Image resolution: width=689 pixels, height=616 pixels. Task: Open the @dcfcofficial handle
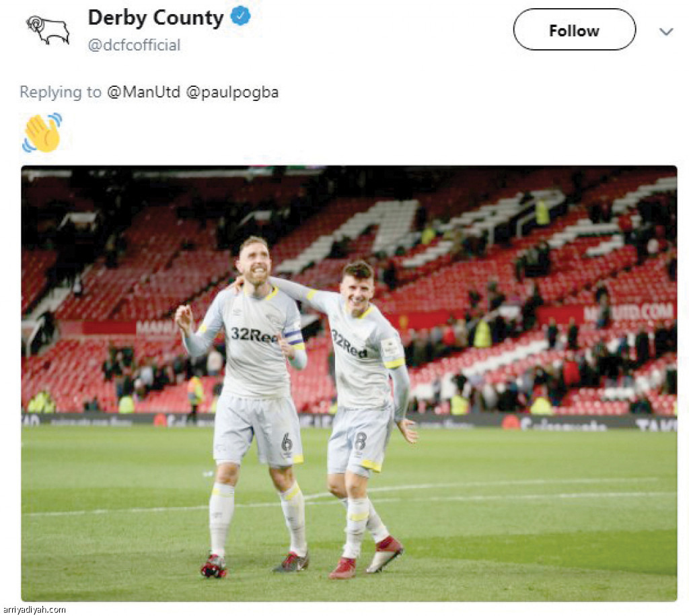[134, 45]
